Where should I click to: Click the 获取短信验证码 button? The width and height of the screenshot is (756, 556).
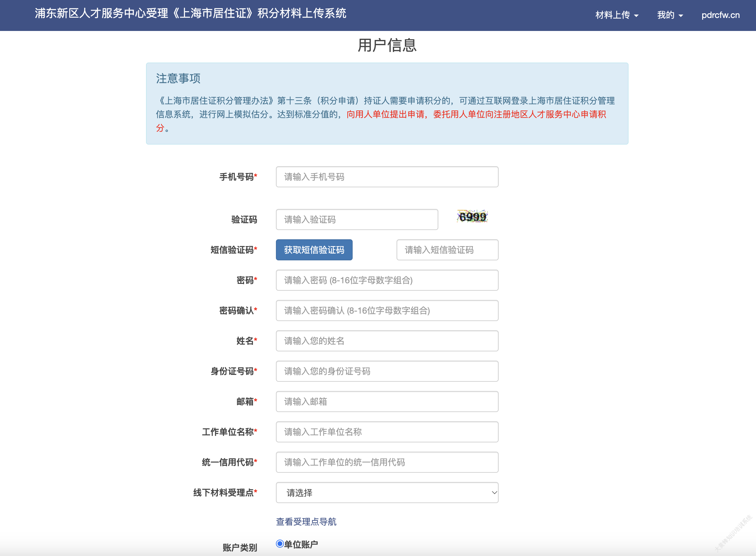point(314,250)
